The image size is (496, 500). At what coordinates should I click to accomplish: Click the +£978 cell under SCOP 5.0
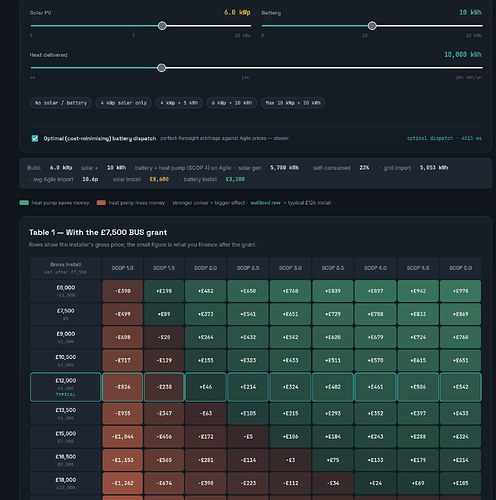[x=460, y=291]
